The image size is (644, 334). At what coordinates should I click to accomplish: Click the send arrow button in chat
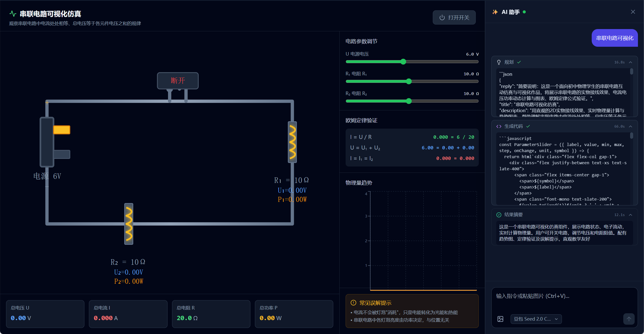click(x=629, y=319)
